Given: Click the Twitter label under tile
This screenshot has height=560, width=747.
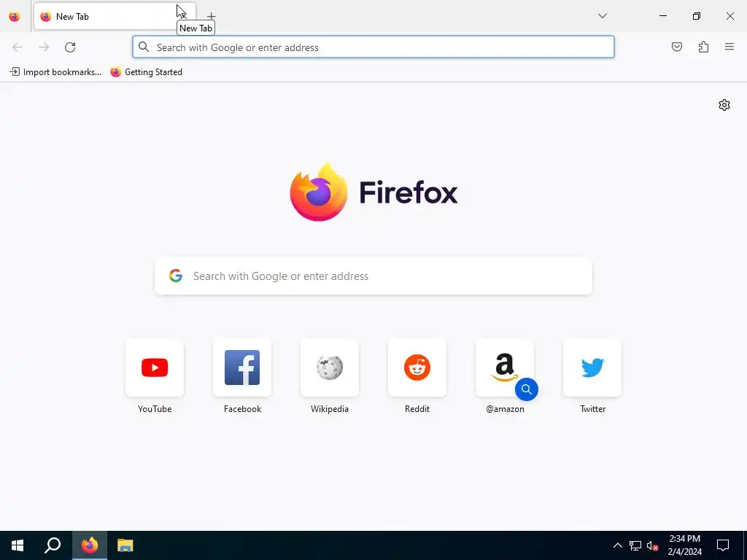Looking at the screenshot, I should click(x=592, y=408).
